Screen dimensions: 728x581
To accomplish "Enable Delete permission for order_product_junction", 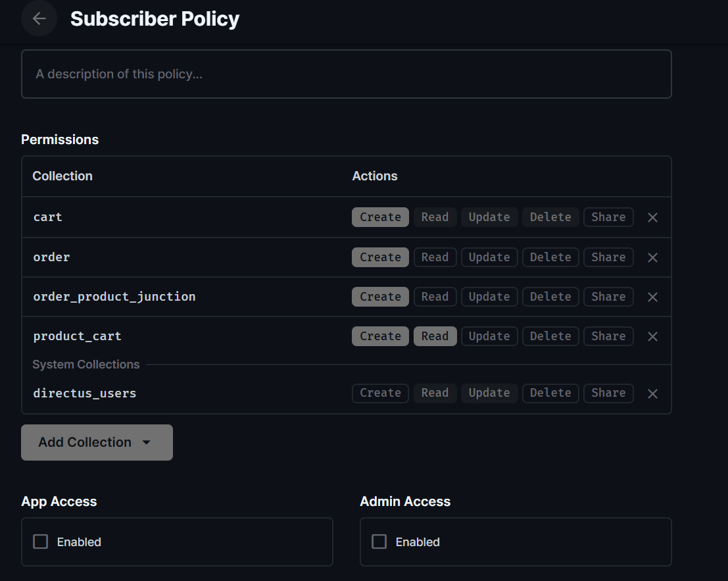I will coord(550,296).
